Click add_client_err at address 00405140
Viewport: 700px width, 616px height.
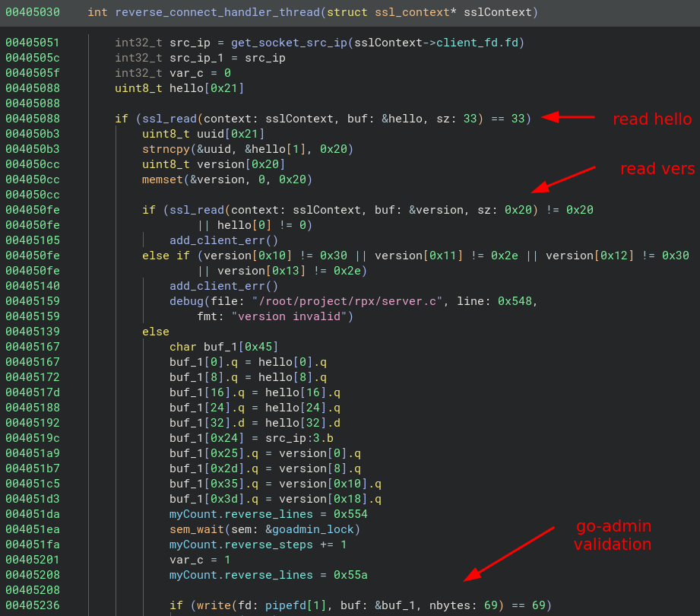pyautogui.click(x=223, y=286)
